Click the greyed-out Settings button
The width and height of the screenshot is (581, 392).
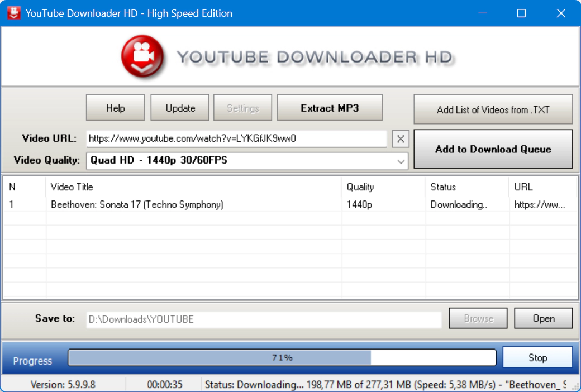[242, 108]
